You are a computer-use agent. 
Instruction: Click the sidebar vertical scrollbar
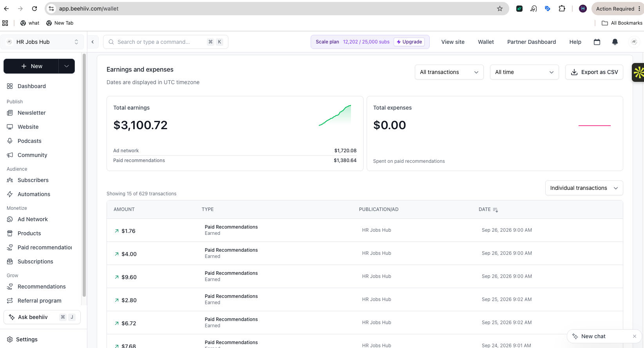[84, 175]
